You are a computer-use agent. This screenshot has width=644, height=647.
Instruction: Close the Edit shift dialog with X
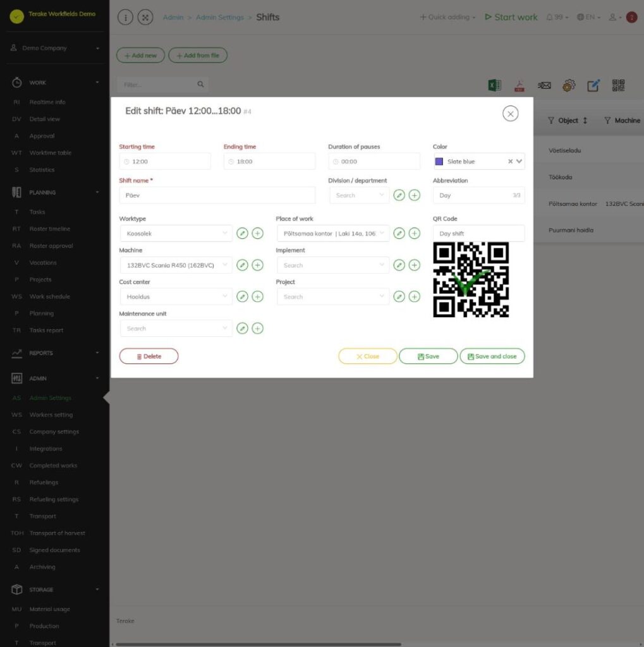[511, 114]
